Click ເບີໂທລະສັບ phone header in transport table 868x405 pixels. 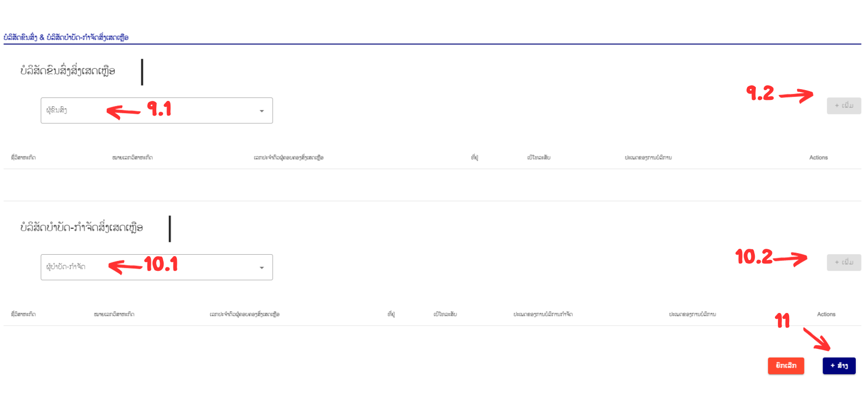539,158
